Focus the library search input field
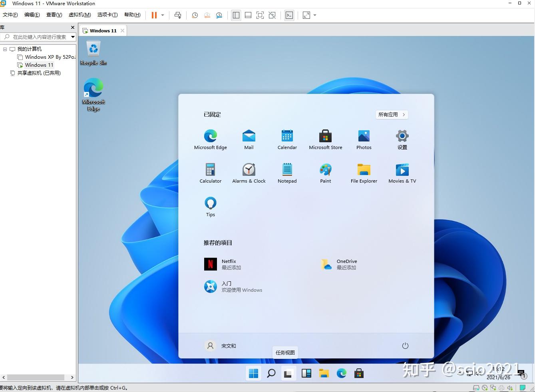 36,37
